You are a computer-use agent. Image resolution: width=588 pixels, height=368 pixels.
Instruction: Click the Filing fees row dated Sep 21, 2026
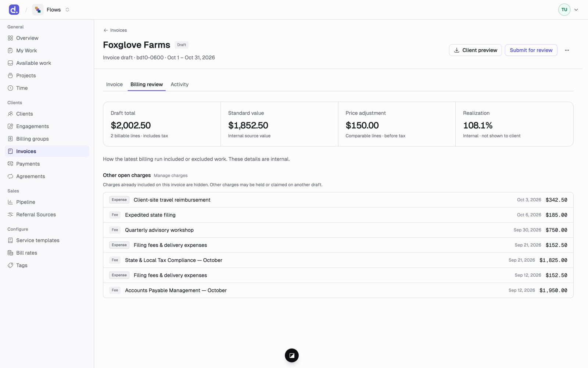point(338,245)
